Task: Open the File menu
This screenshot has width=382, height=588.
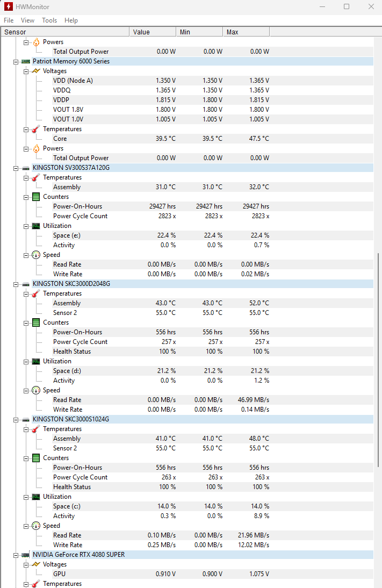Action: pyautogui.click(x=9, y=20)
